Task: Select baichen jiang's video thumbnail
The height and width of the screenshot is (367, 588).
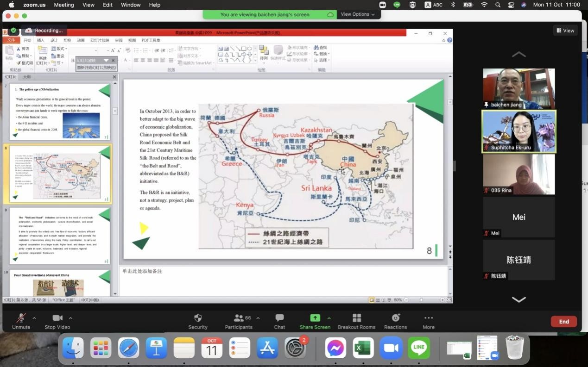Action: (518, 88)
